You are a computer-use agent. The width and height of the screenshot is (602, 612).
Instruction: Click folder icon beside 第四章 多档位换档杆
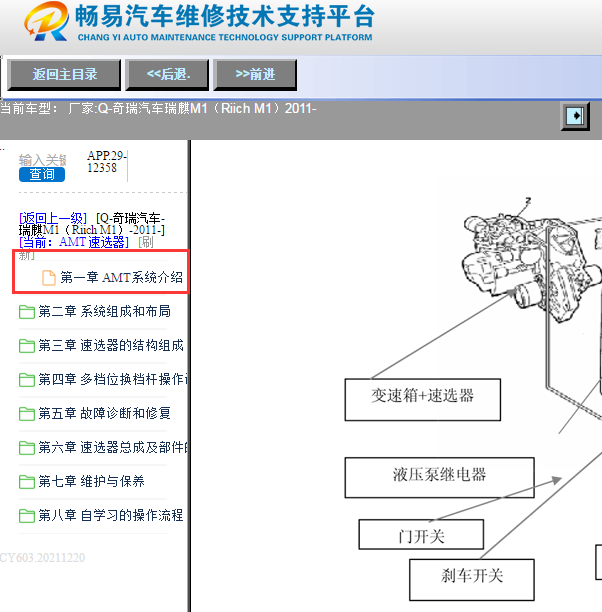(27, 380)
